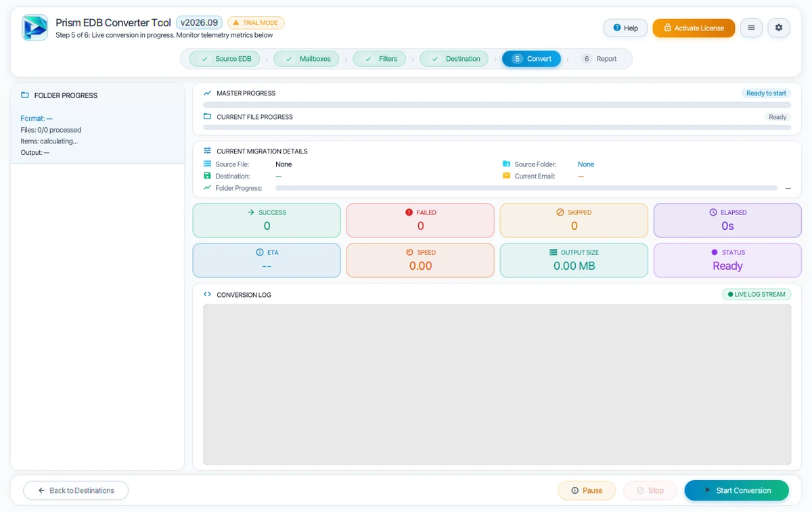The width and height of the screenshot is (812, 512).
Task: Click the Current Migration Details sliders icon
Action: 207,151
